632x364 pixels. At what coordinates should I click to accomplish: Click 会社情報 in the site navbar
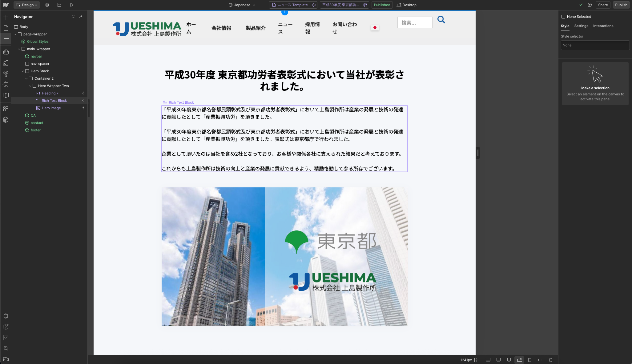(221, 28)
